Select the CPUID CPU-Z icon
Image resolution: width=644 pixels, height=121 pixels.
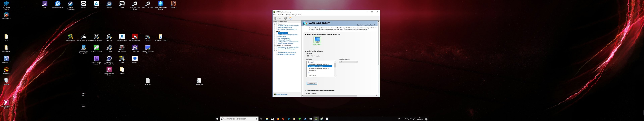tap(135, 48)
